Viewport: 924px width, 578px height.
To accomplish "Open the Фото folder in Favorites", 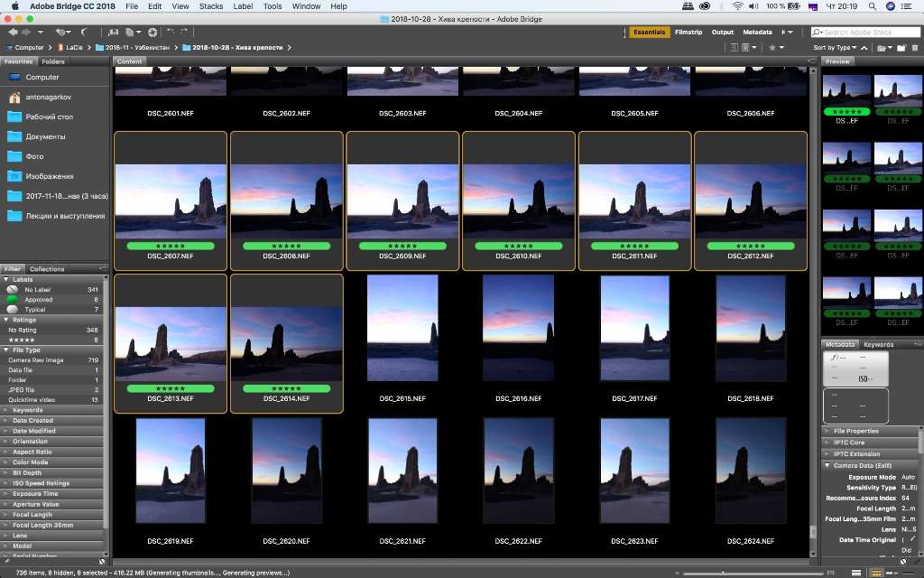I will (x=34, y=156).
